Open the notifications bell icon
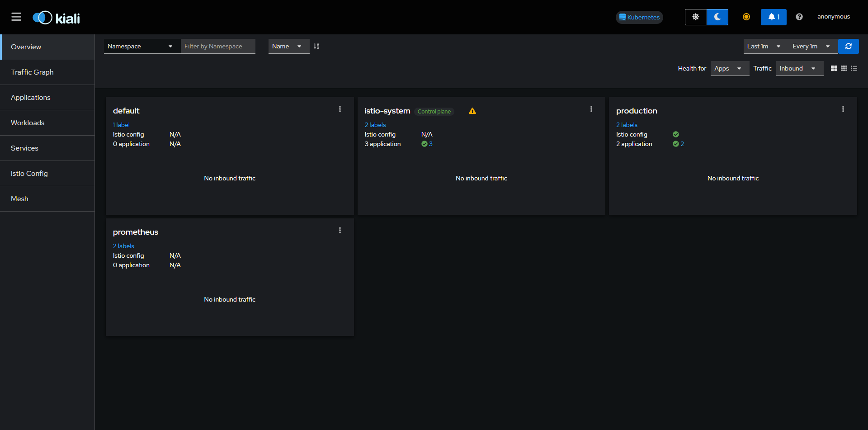The height and width of the screenshot is (430, 868). [774, 17]
